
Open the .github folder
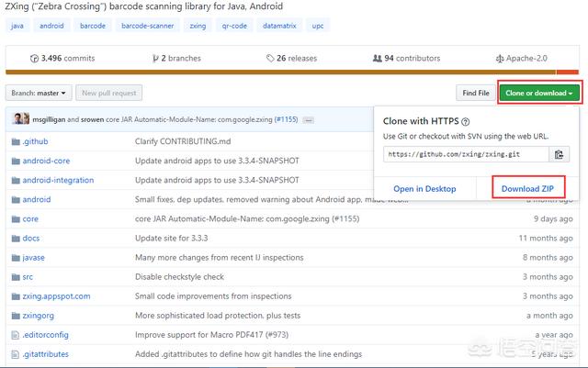coord(35,141)
